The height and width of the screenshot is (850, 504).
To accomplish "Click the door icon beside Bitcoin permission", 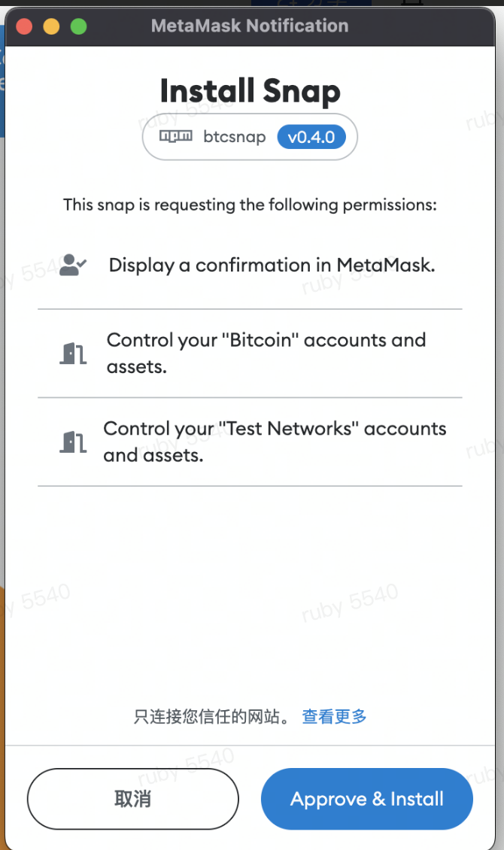I will pos(72,354).
